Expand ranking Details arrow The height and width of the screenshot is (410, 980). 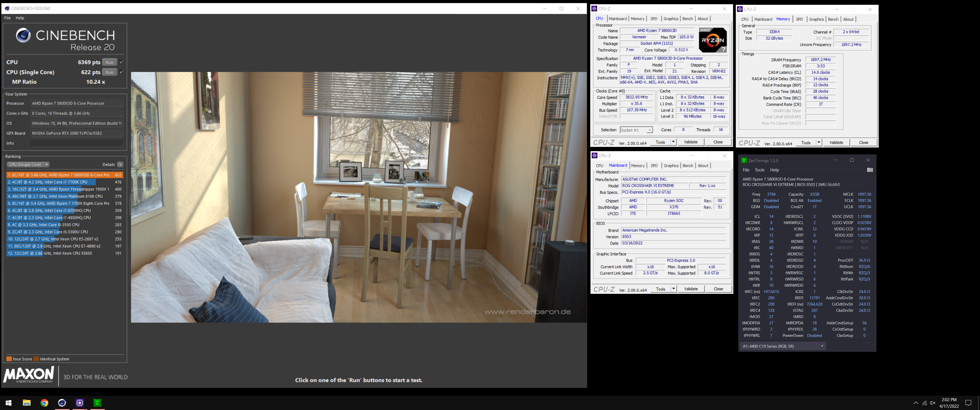pos(120,165)
